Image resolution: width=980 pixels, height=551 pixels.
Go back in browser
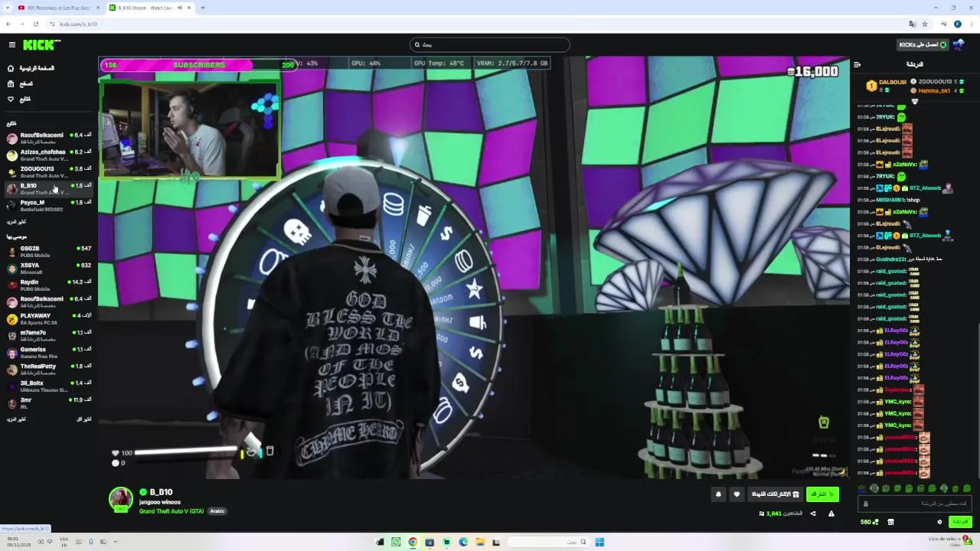8,24
